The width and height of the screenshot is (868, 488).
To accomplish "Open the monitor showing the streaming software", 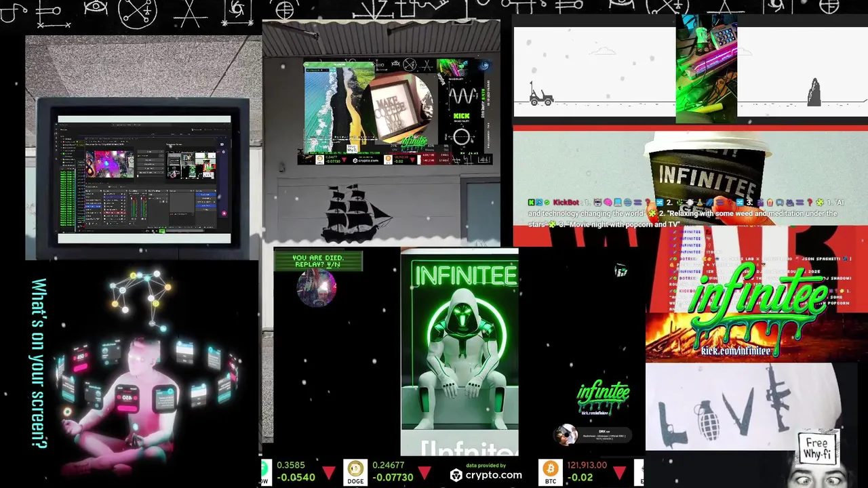I will 143,179.
